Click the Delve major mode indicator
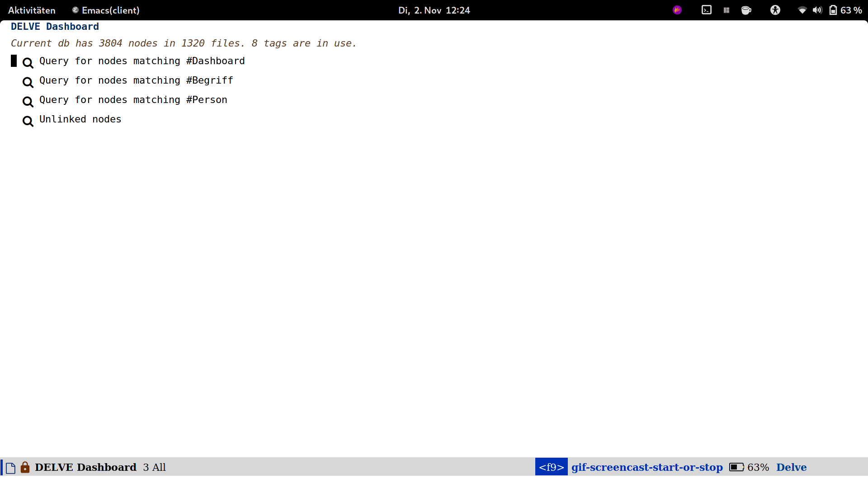This screenshot has height=488, width=868. click(791, 467)
